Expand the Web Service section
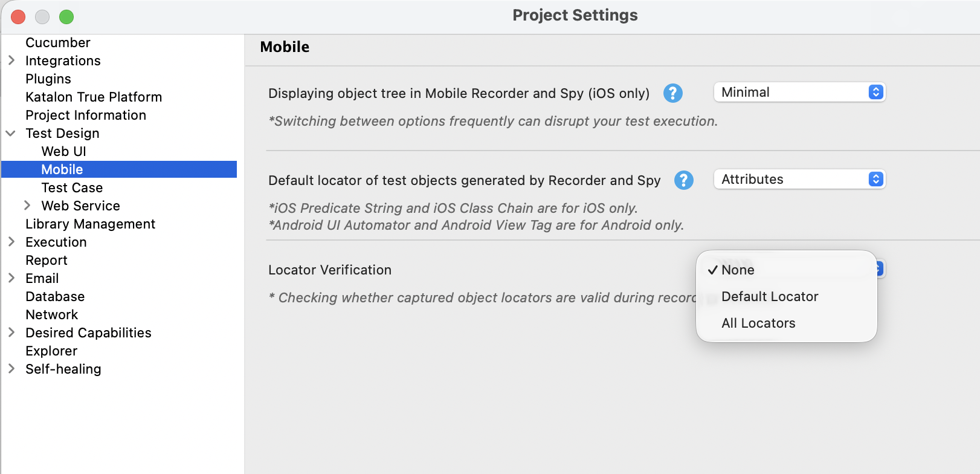 27,206
